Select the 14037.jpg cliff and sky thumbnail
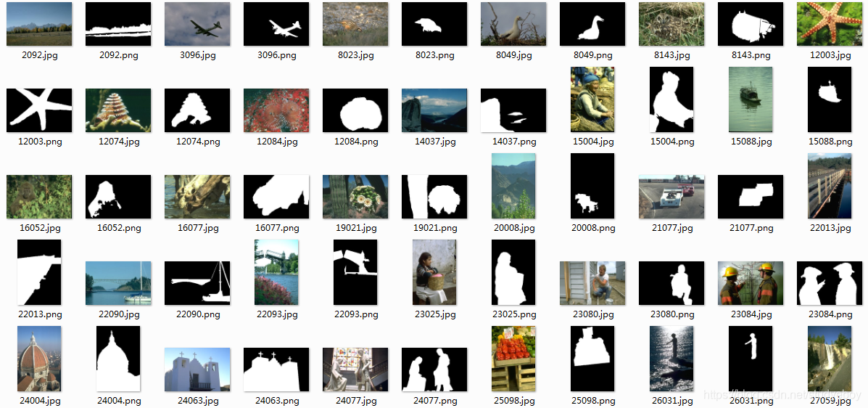This screenshot has width=868, height=408. (434, 110)
